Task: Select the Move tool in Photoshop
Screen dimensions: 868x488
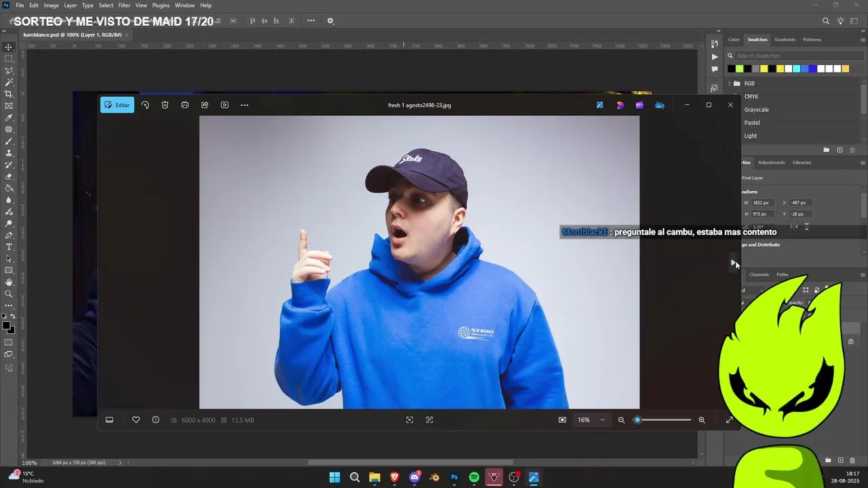Action: [x=9, y=47]
